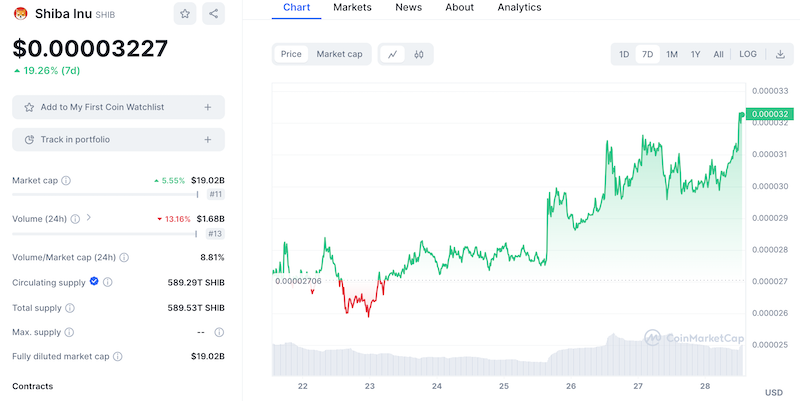The image size is (800, 401).
Task: Click date label 23 on chart axis
Action: (x=370, y=386)
